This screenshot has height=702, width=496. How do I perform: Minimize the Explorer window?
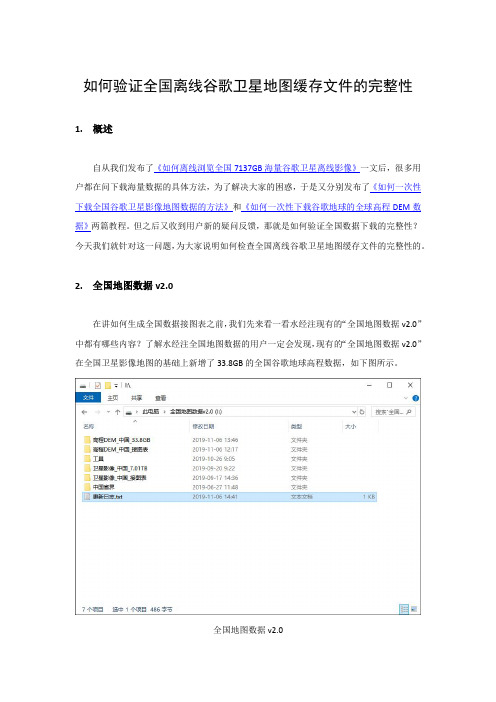pos(369,385)
